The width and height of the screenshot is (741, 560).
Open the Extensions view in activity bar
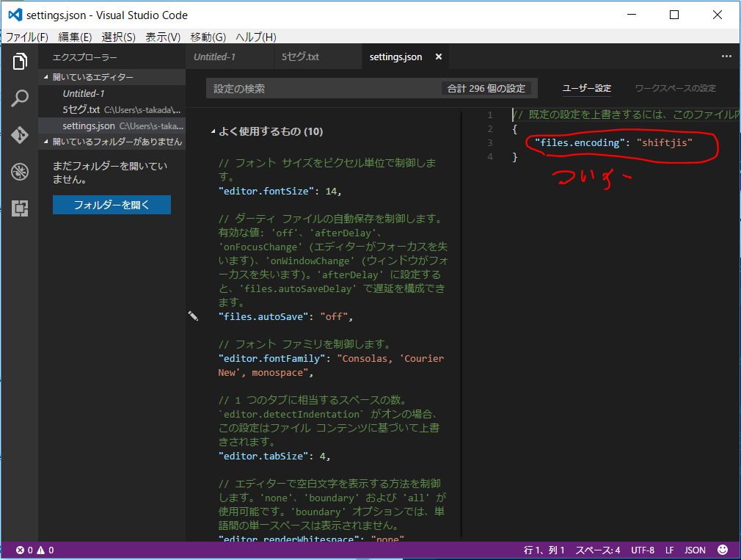(20, 208)
